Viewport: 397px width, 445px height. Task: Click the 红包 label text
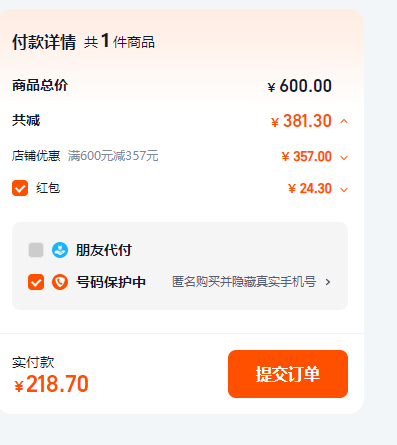tap(48, 188)
